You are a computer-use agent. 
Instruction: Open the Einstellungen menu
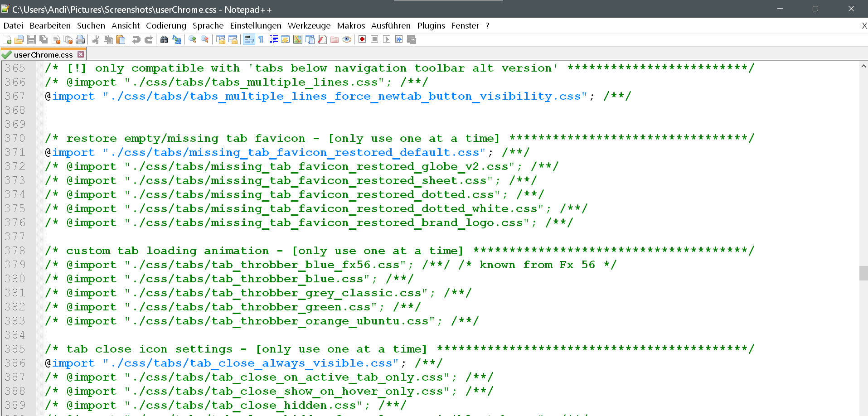[255, 26]
